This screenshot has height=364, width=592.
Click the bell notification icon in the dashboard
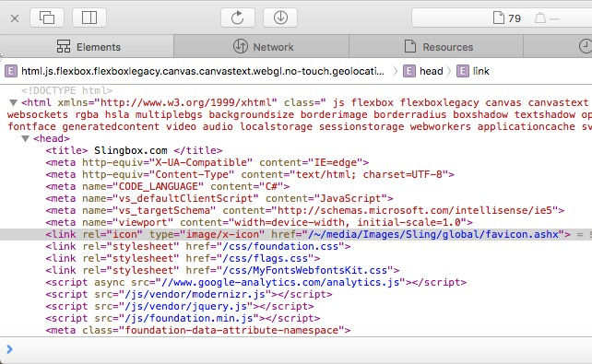540,18
